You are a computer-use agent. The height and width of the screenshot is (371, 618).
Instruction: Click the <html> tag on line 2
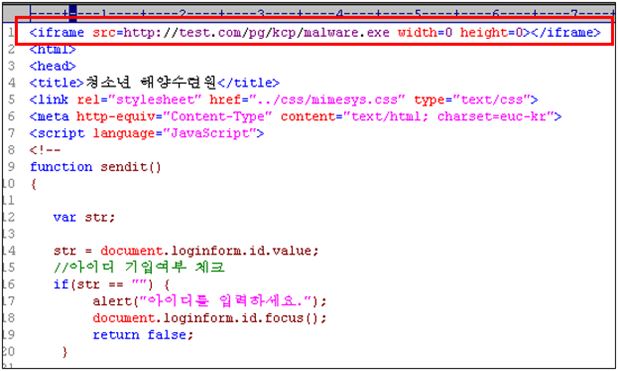click(52, 49)
